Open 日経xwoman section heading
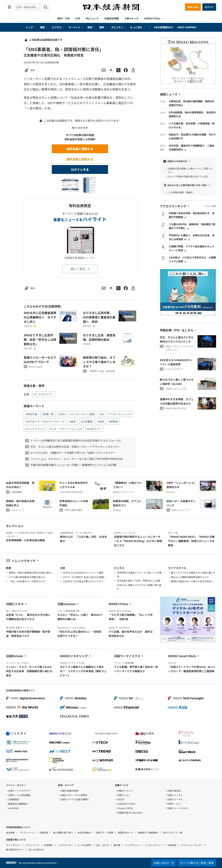Image resolution: width=222 pixels, height=868 pixels. (x=68, y=604)
